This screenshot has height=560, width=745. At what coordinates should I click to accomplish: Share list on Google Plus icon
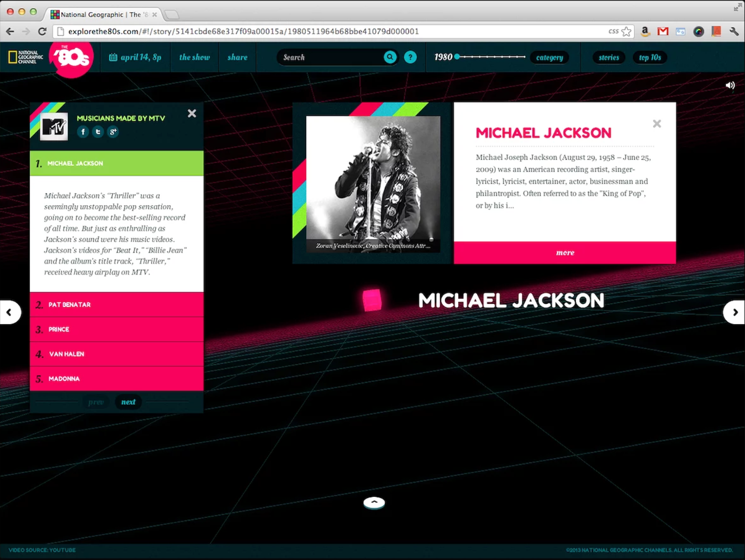(113, 132)
